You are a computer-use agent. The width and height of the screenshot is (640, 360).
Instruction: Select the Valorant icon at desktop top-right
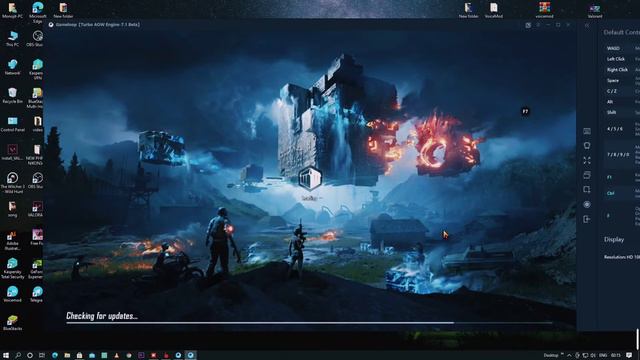[595, 11]
